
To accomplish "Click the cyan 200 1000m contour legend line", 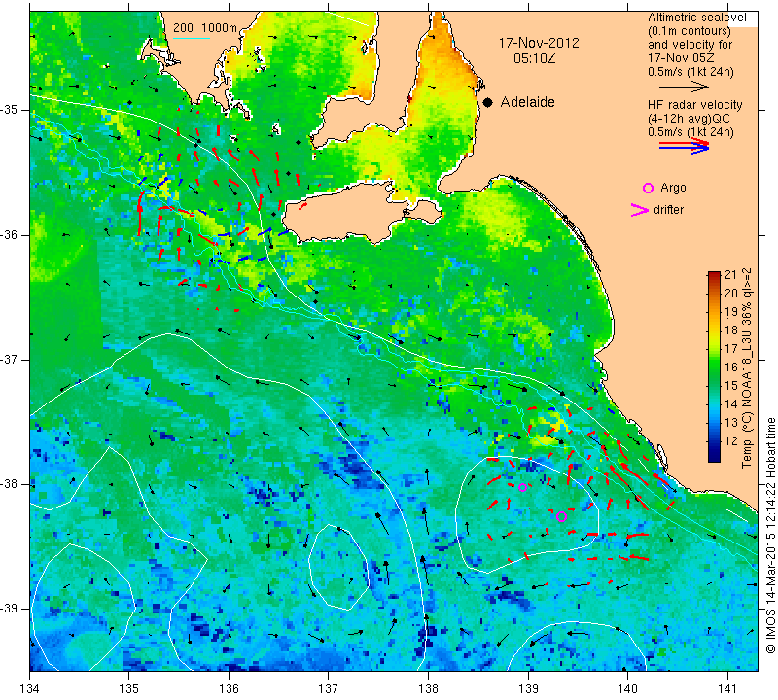I will click(191, 38).
